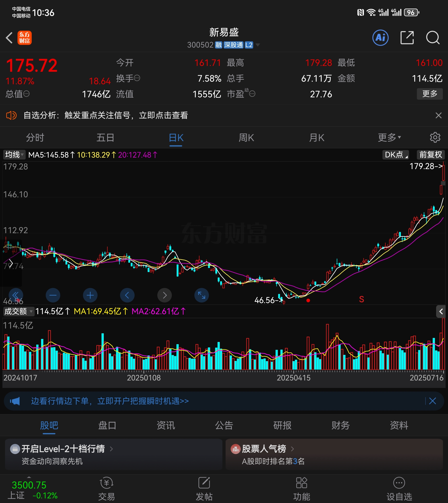Image resolution: width=448 pixels, height=503 pixels.
Task: Open the Ai assistant icon
Action: (x=380, y=38)
